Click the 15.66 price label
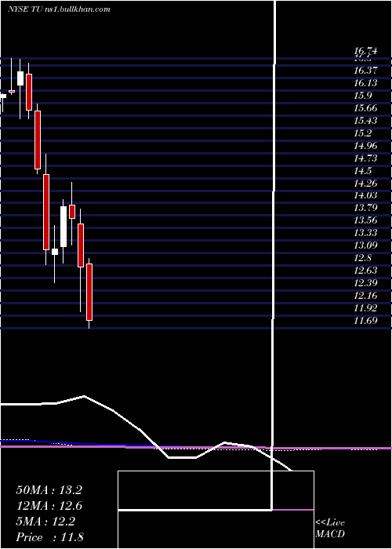The width and height of the screenshot is (392, 549). coord(365,108)
